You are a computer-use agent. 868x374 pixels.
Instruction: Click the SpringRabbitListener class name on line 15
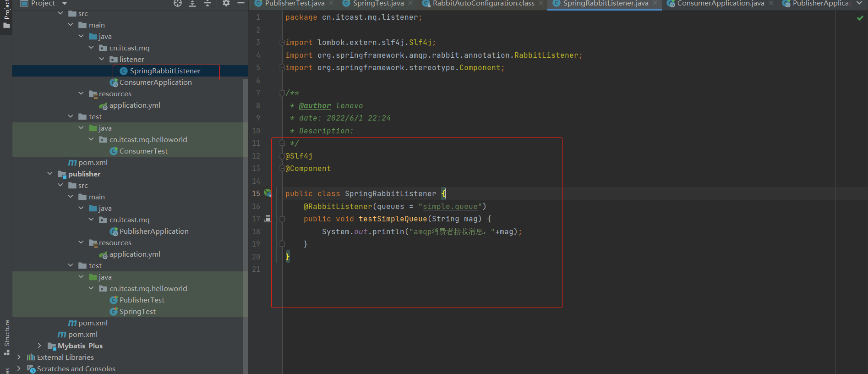(x=391, y=194)
